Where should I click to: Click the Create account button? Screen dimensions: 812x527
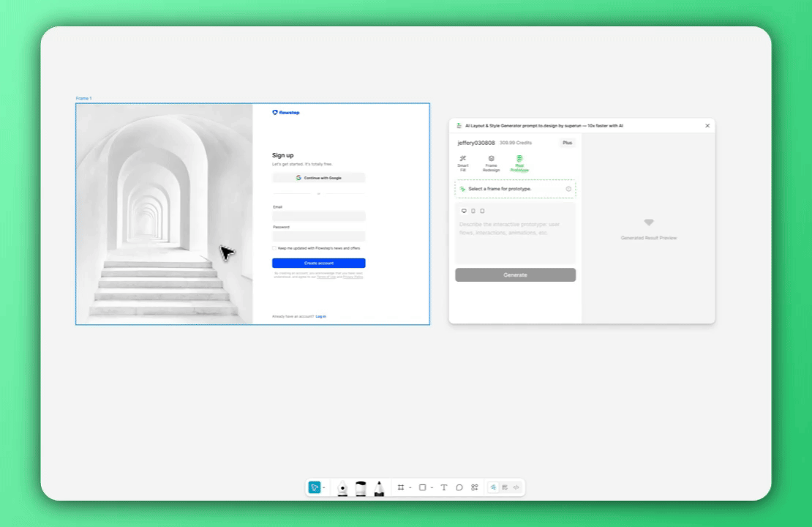(x=318, y=263)
